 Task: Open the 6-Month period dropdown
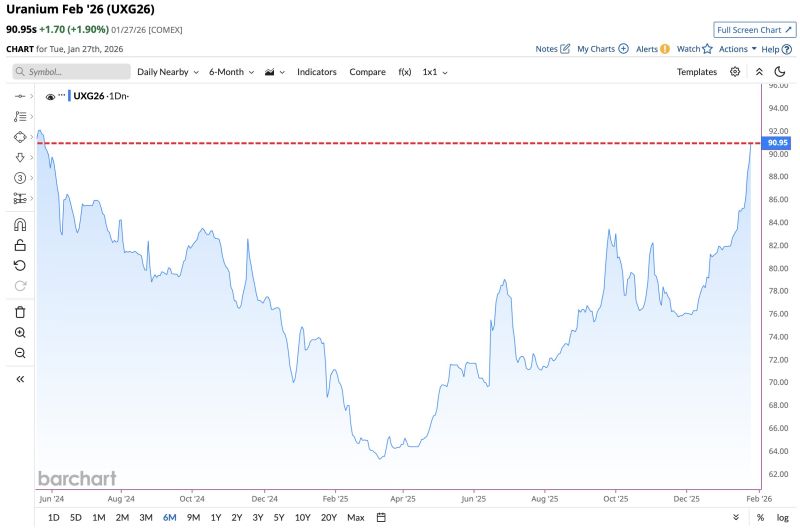(x=231, y=72)
